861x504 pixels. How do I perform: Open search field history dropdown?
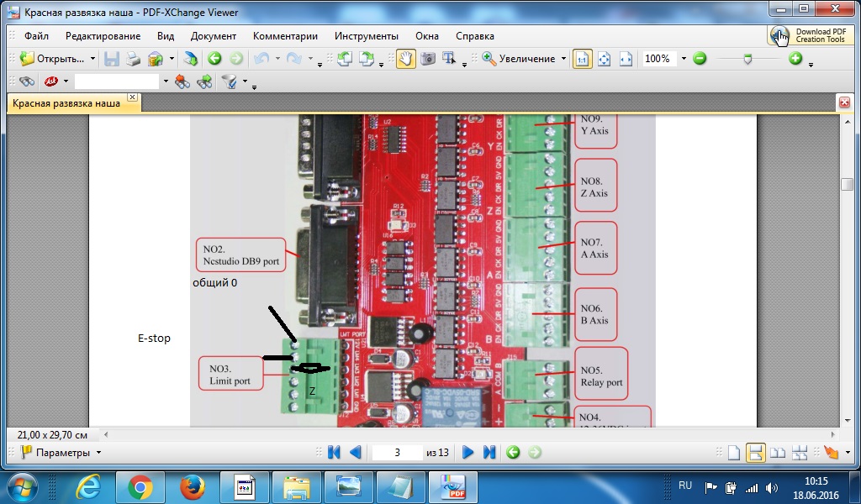(x=166, y=81)
